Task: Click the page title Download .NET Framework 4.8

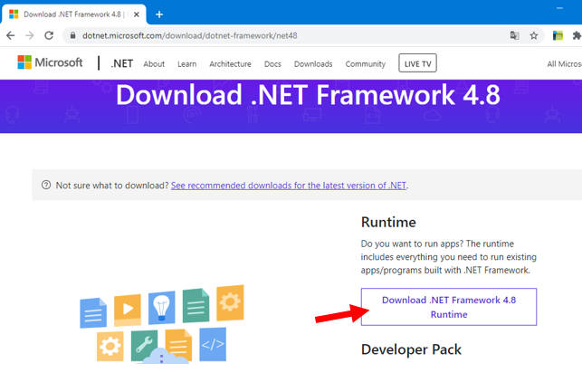Action: (308, 95)
